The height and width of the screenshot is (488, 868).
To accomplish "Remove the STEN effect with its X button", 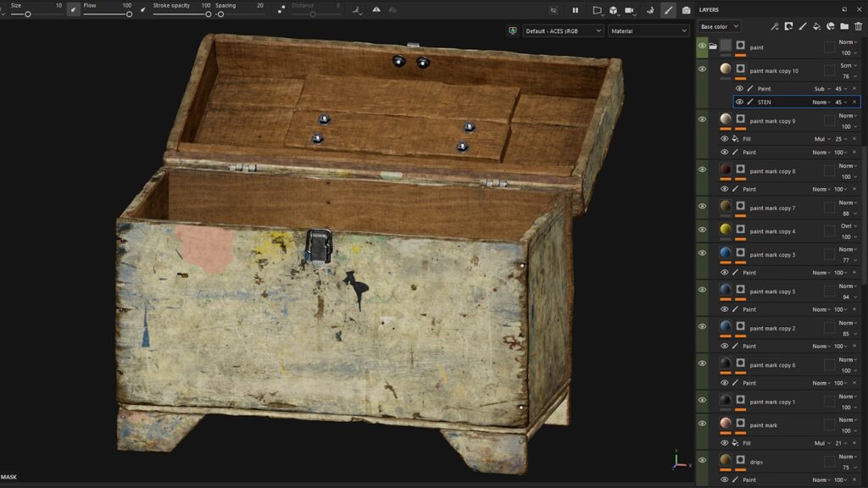I will coord(854,102).
